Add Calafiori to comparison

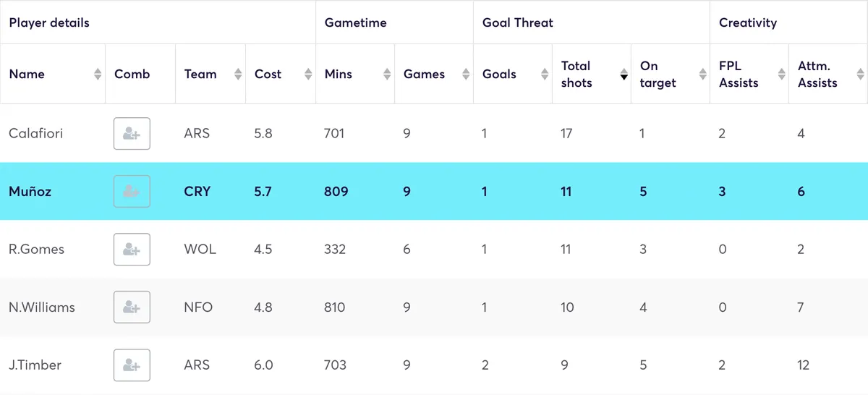point(132,134)
